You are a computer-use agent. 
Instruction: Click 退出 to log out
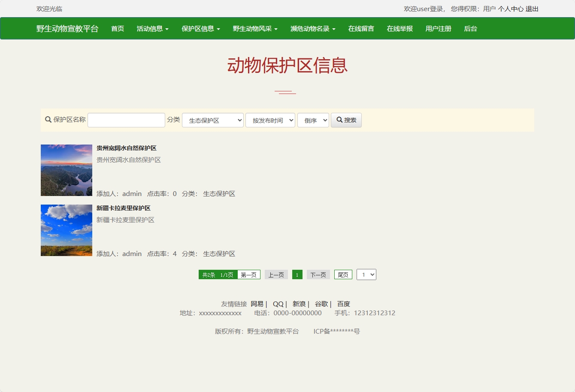pyautogui.click(x=533, y=9)
